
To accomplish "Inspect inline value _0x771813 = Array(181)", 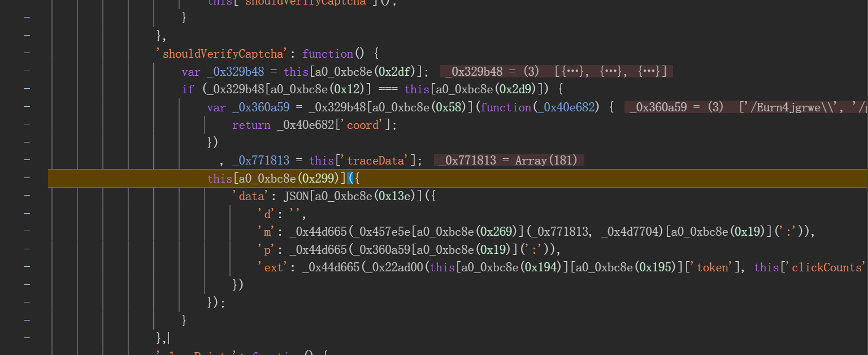I will coord(509,161).
